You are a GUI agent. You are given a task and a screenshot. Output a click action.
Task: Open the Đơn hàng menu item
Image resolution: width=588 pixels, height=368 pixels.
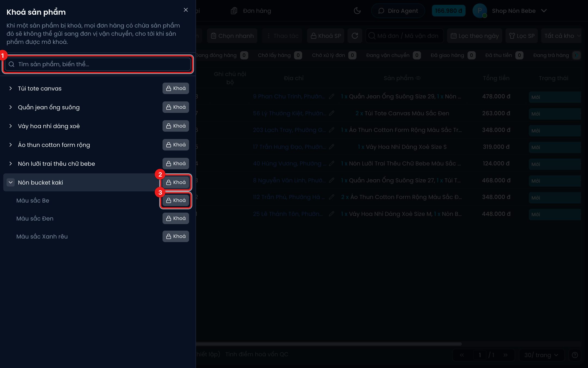[x=251, y=11]
